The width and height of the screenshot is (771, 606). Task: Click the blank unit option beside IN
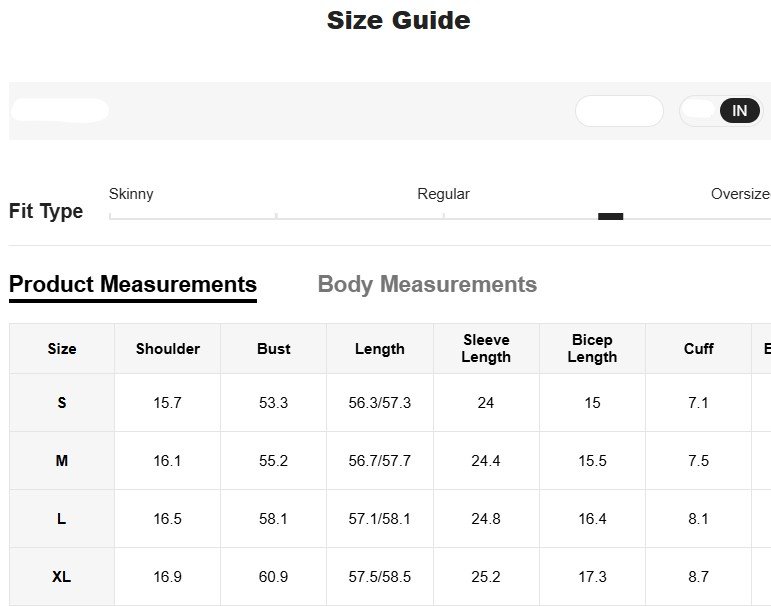[699, 111]
